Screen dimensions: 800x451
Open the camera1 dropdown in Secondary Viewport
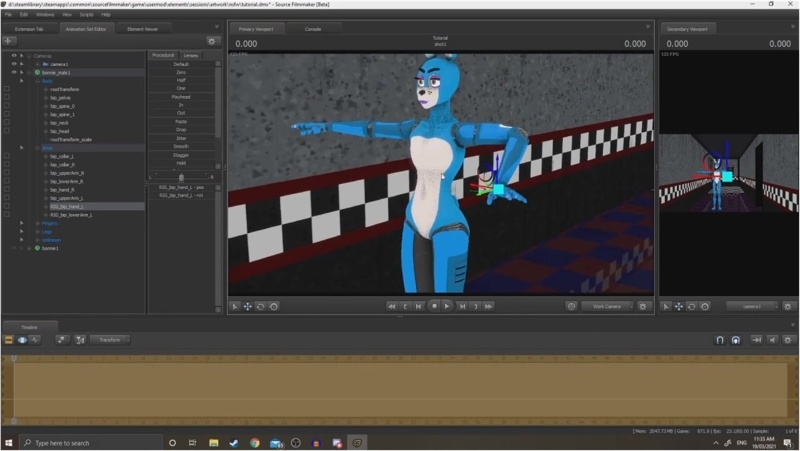(752, 307)
